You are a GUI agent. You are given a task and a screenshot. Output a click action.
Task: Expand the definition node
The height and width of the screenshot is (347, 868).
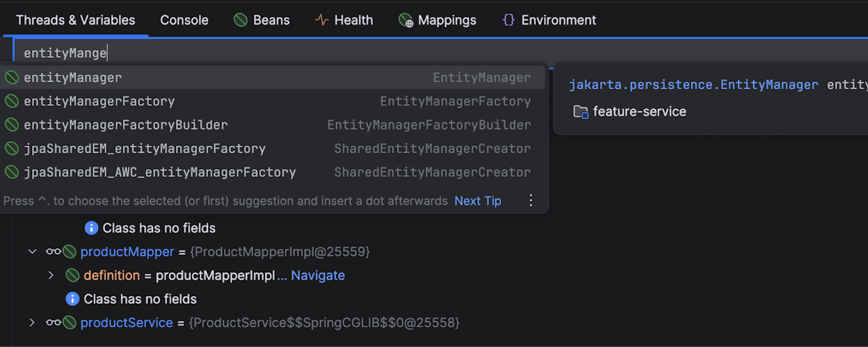[x=51, y=275]
